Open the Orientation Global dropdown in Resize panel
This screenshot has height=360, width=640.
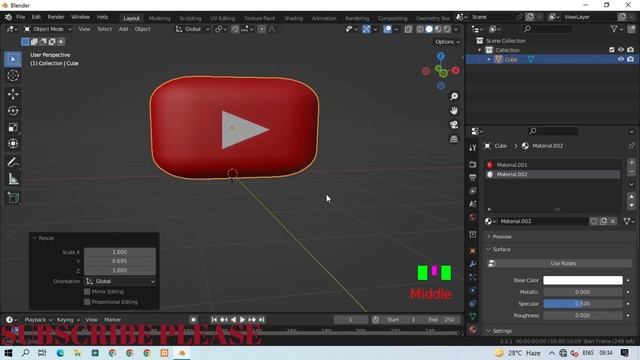point(120,282)
